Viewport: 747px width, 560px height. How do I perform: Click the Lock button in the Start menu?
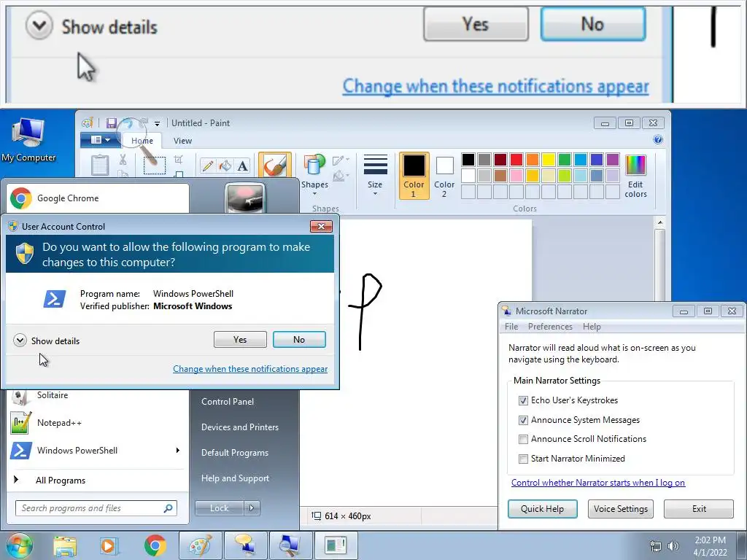pos(219,508)
